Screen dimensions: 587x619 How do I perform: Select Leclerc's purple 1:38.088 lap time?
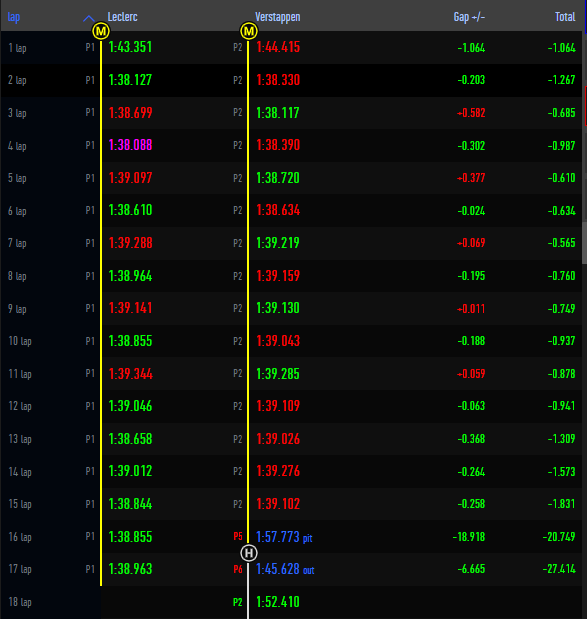tap(130, 145)
